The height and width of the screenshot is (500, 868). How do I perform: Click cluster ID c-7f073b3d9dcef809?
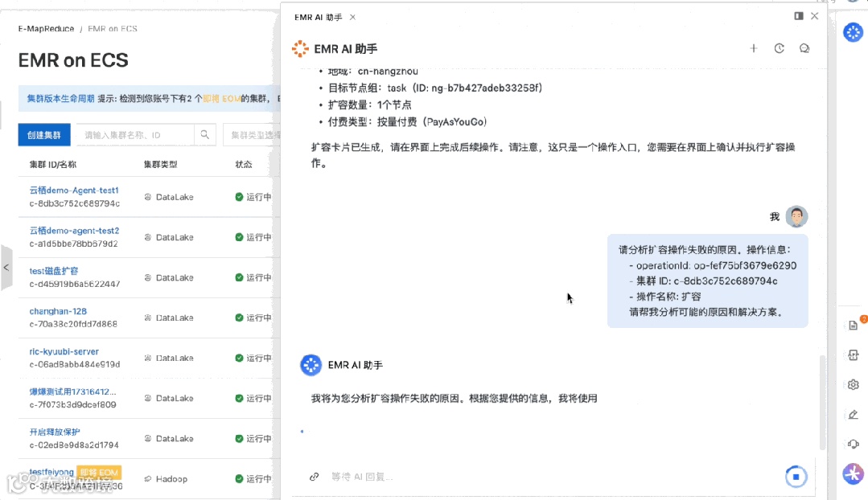pyautogui.click(x=72, y=405)
